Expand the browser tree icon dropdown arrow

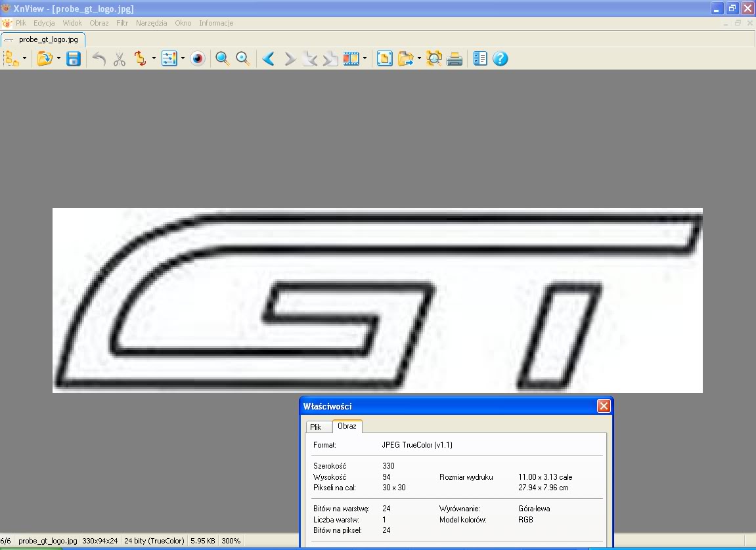[x=25, y=59]
